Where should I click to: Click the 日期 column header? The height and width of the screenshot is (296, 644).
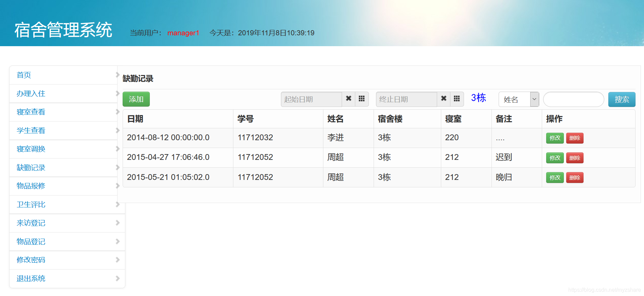point(135,119)
